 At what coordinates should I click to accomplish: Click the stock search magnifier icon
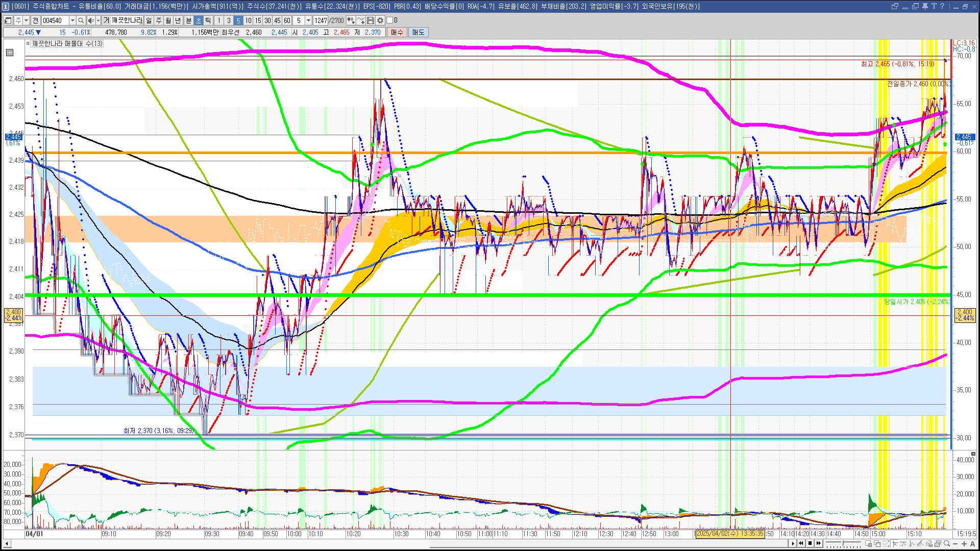point(81,20)
